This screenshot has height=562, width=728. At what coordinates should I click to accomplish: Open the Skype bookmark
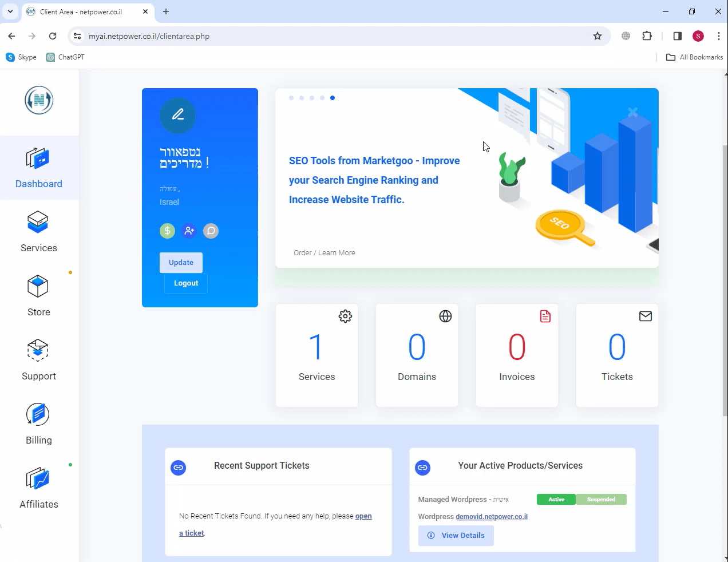(x=21, y=57)
